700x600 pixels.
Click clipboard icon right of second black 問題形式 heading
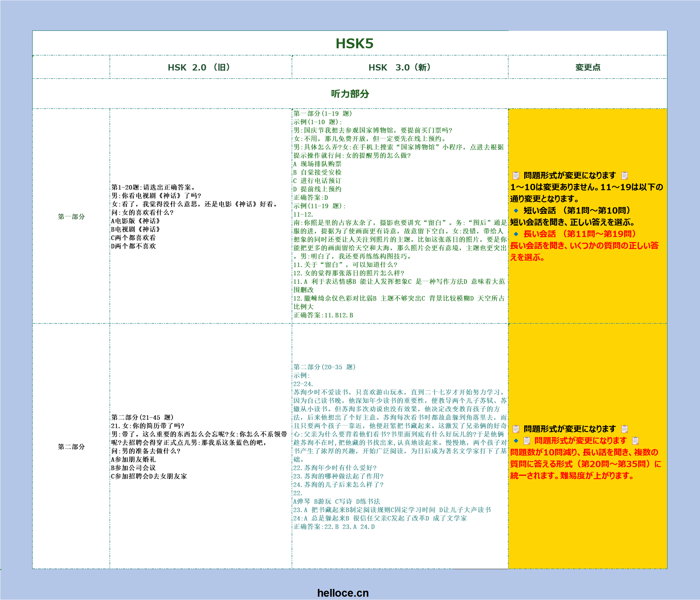click(x=624, y=429)
